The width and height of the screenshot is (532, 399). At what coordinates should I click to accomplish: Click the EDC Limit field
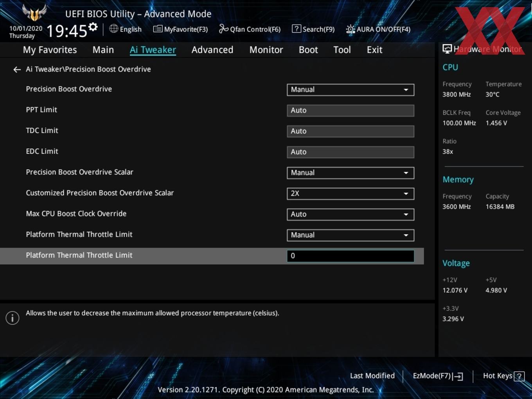point(350,152)
